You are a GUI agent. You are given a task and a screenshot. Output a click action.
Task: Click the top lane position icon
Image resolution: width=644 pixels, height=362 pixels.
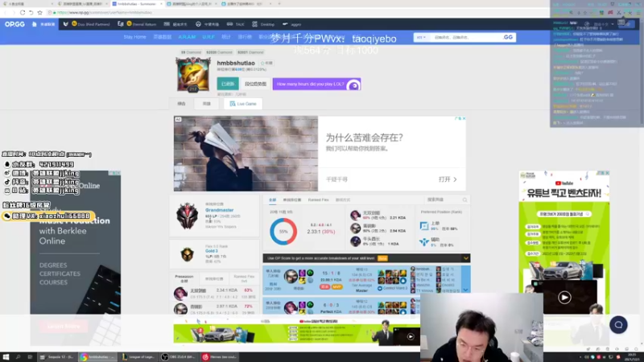pos(424,226)
